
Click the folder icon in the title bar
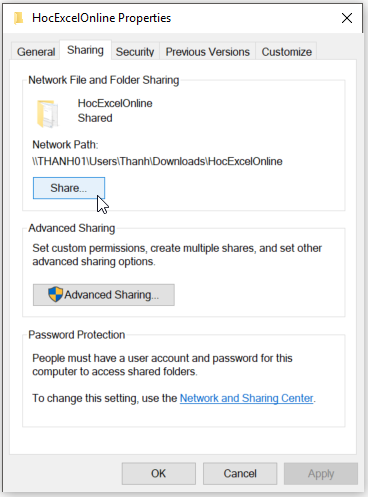click(18, 18)
